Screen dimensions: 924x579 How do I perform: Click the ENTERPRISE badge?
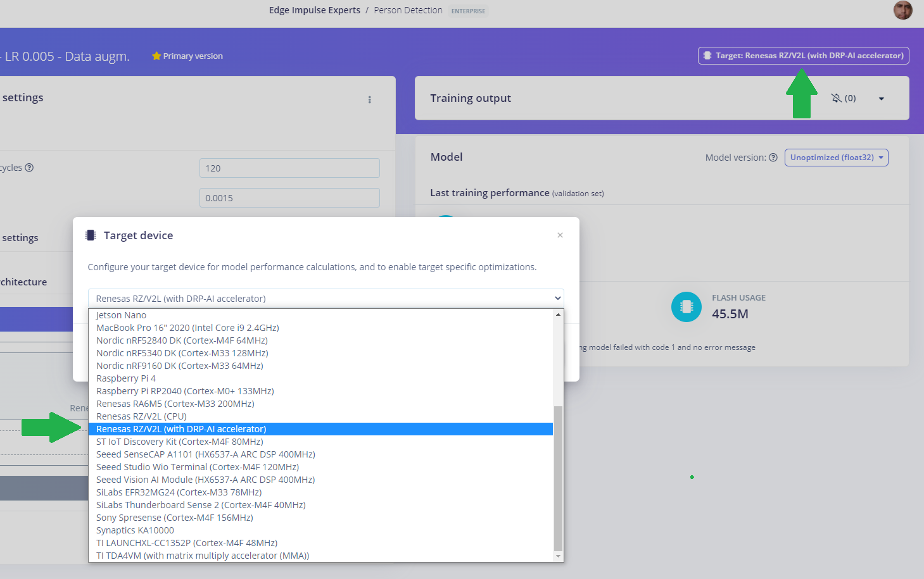point(468,11)
